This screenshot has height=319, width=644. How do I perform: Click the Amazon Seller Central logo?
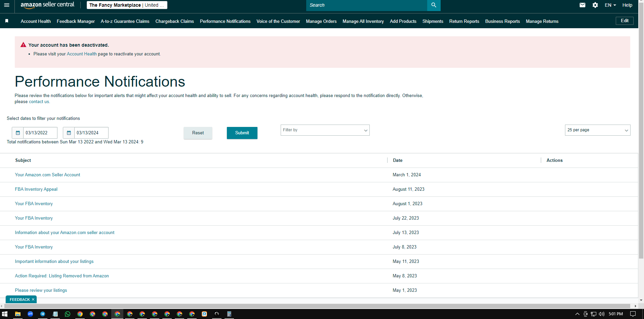47,5
